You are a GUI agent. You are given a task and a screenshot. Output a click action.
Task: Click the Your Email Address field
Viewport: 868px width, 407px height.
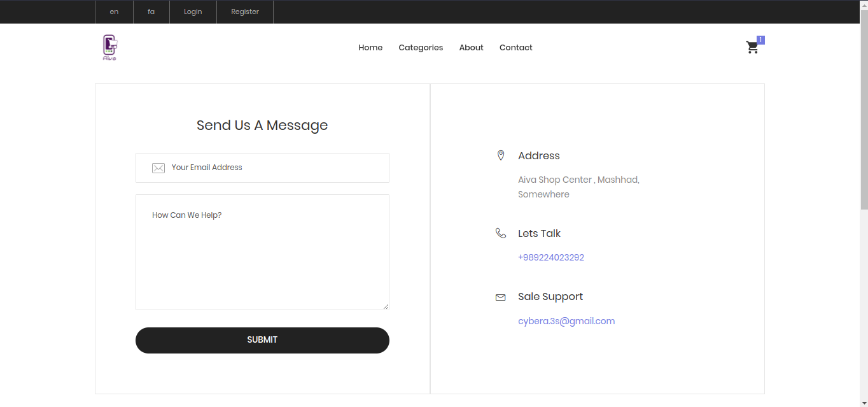(x=262, y=168)
